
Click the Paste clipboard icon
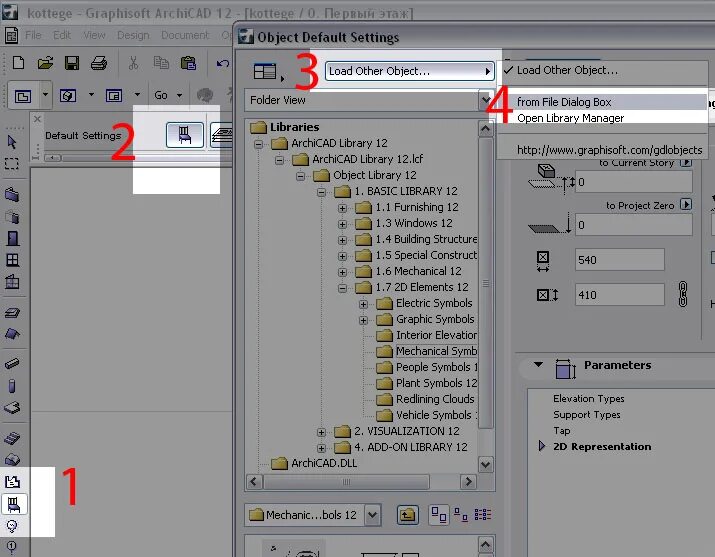point(188,63)
